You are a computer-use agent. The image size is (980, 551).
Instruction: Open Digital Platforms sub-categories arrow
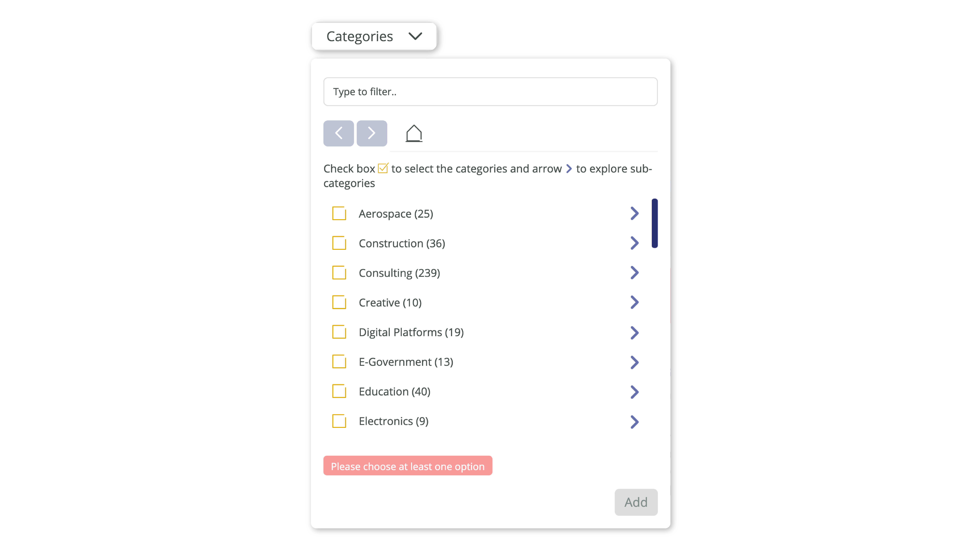click(x=634, y=332)
